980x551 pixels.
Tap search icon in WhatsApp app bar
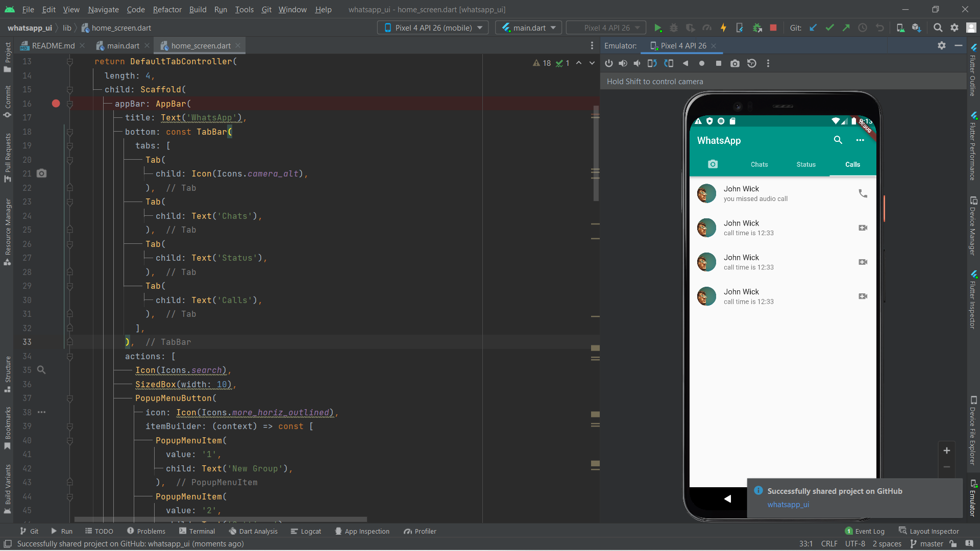click(838, 140)
